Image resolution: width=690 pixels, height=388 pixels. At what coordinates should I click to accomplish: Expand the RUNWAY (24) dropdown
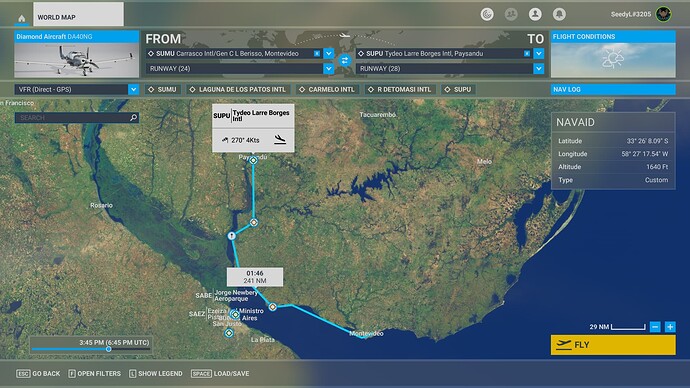(329, 69)
